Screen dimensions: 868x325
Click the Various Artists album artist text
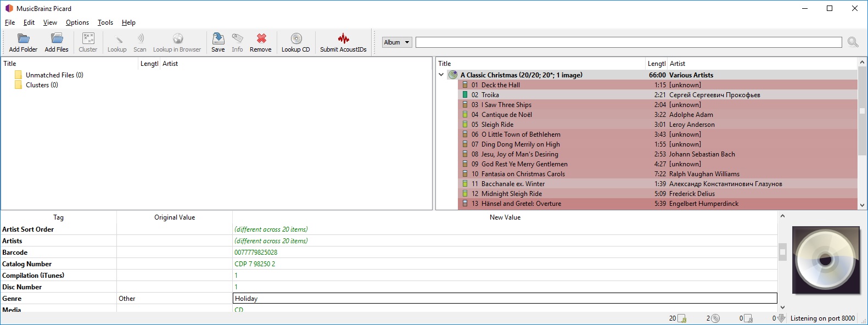click(691, 75)
